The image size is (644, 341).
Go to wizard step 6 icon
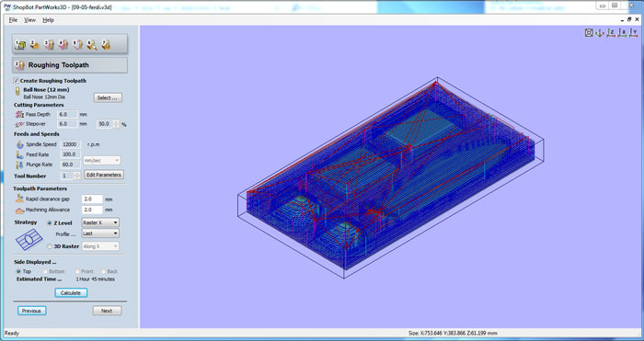[x=92, y=44]
